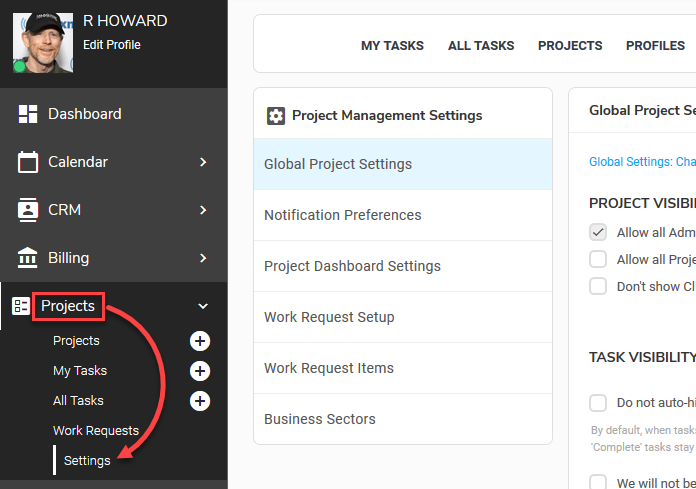Open Dashboard from the sidebar
Image resolution: width=696 pixels, height=489 pixels.
(x=84, y=114)
